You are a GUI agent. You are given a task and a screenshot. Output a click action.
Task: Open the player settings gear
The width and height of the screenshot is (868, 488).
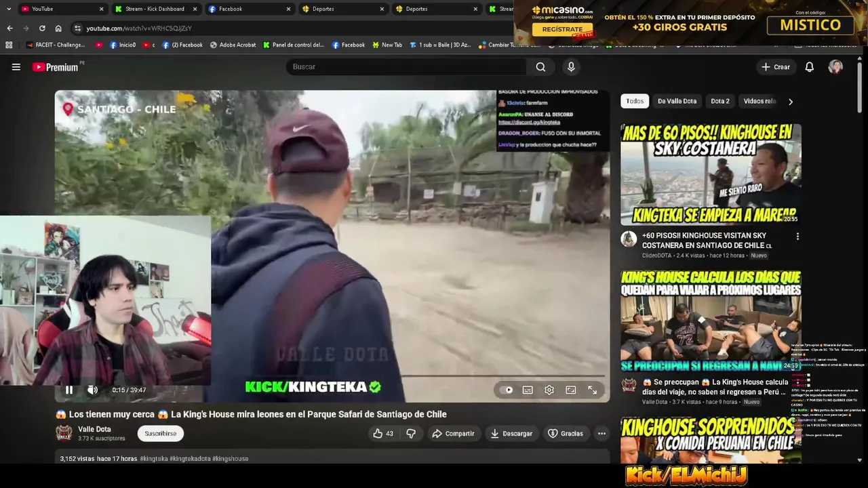coord(549,390)
